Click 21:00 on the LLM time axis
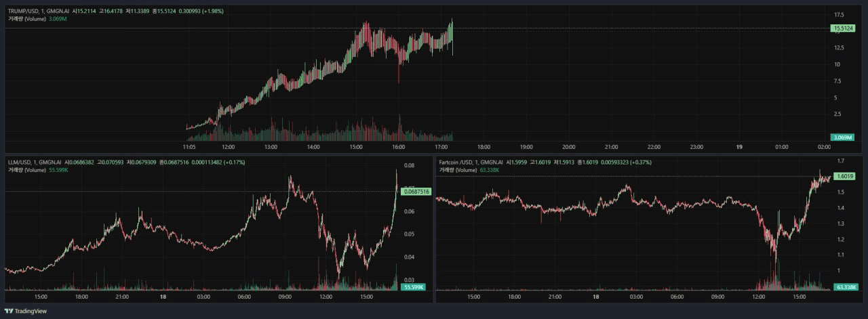 click(122, 297)
